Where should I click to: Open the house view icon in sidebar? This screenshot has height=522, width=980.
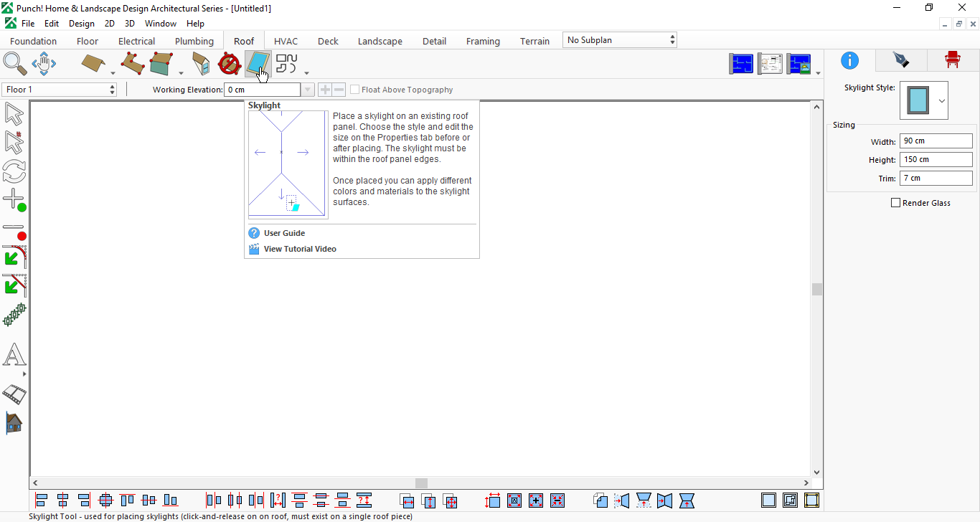tap(14, 423)
